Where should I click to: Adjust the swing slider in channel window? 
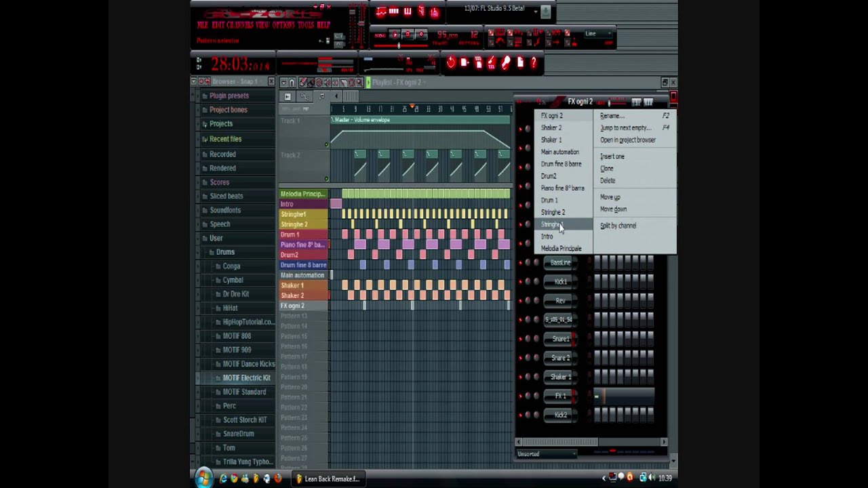(616, 102)
